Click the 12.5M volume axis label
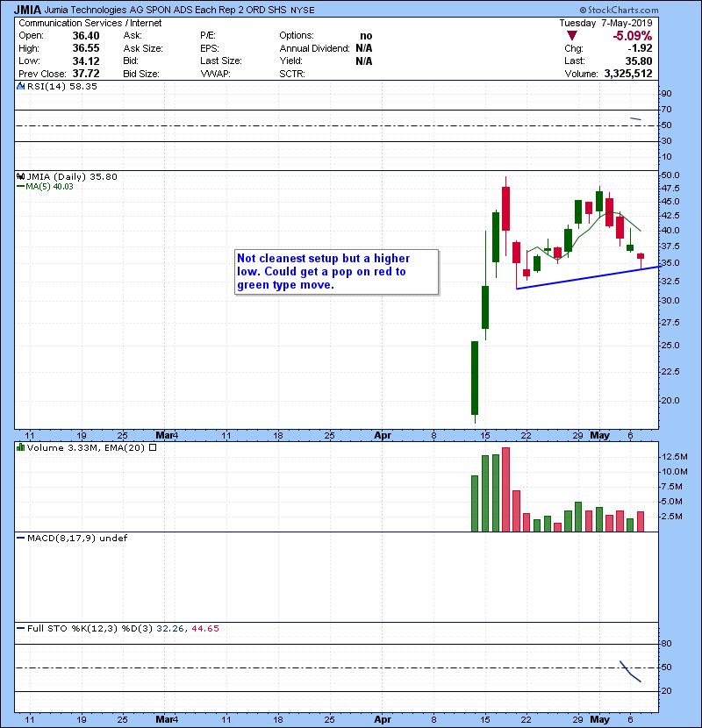The image size is (702, 728). (x=675, y=456)
